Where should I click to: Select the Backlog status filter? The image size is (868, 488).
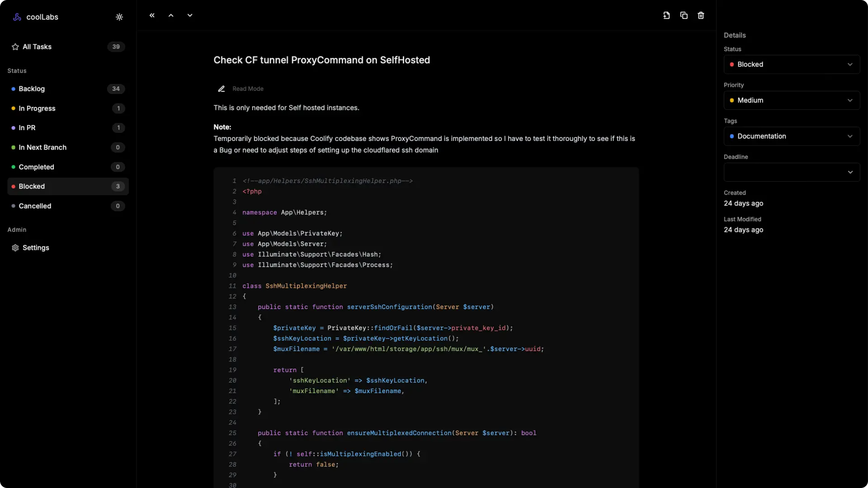click(32, 89)
